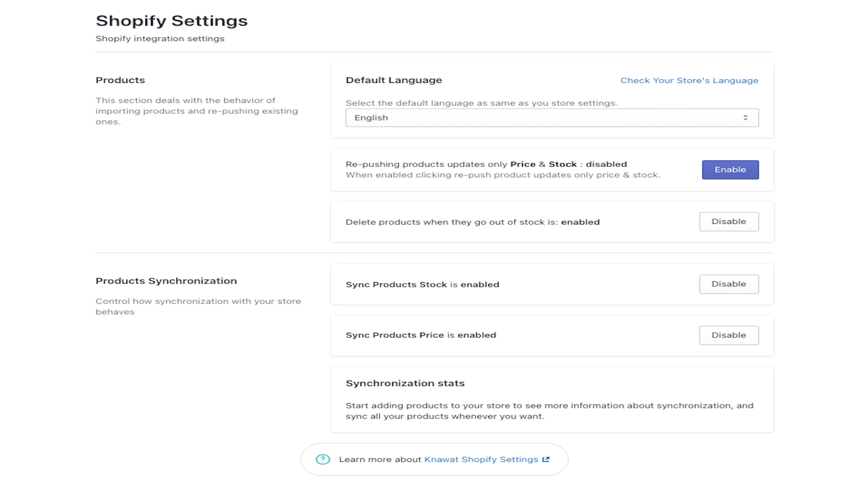Click the Products Synchronization section heading
This screenshot has width=868, height=488.
coord(167,281)
